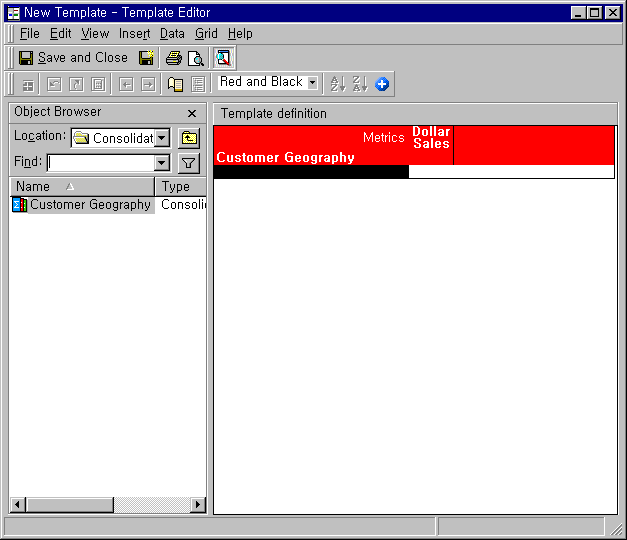Select Customer Geography row header in grid
This screenshot has height=540, width=627.
tap(286, 158)
